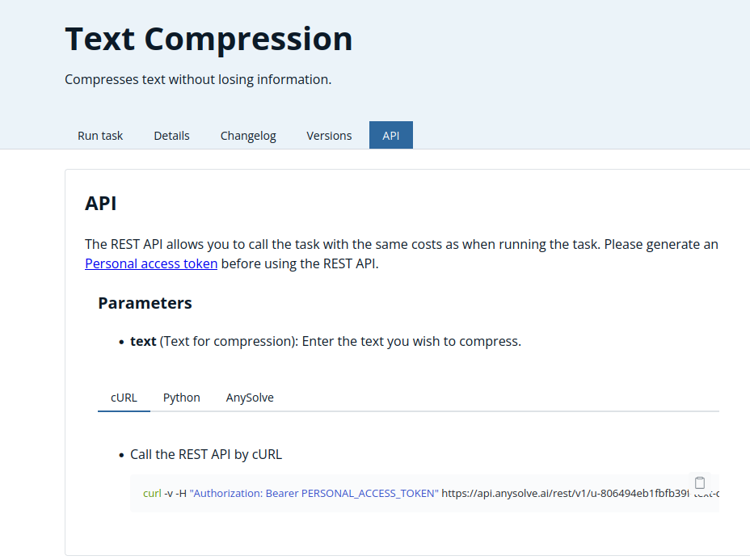
Task: Click the Parameters heading
Action: coord(145,303)
